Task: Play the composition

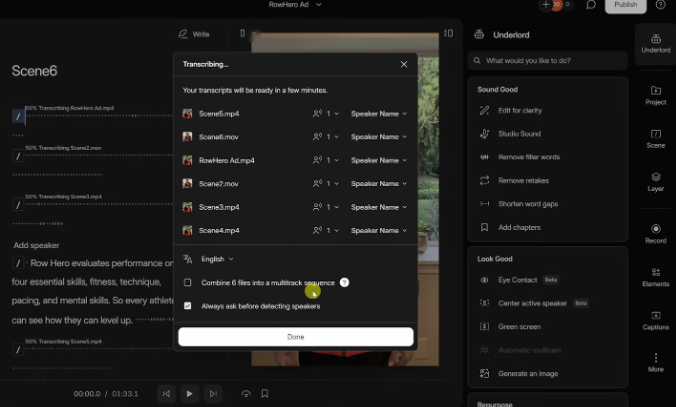Action: pos(189,393)
